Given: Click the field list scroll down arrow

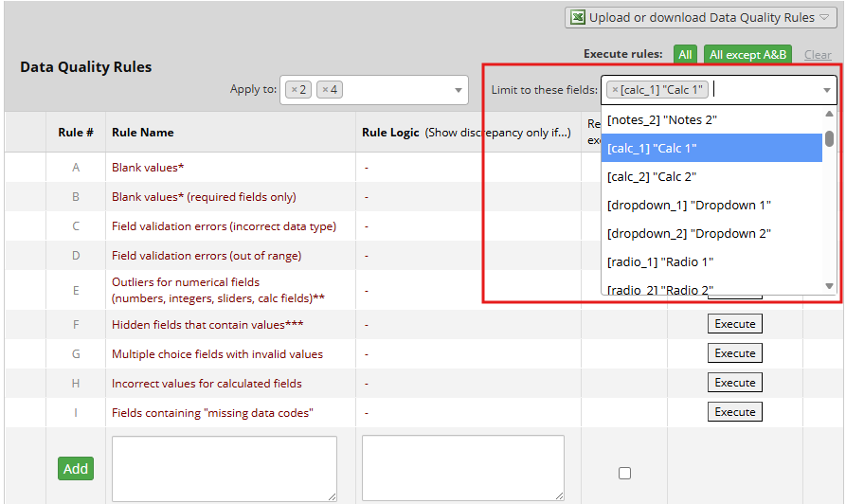Looking at the screenshot, I should point(829,286).
